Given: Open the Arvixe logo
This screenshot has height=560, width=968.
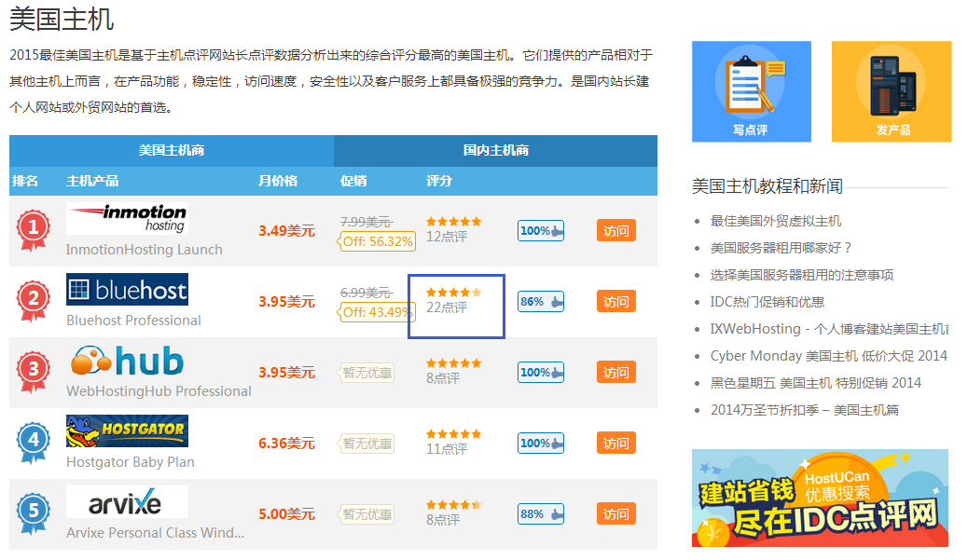Looking at the screenshot, I should pos(127,501).
